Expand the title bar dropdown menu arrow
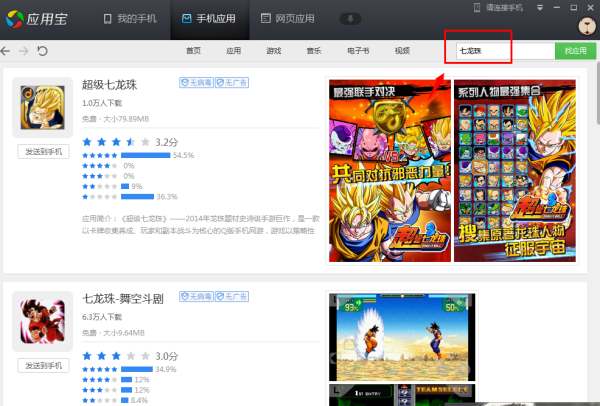Image resolution: width=600 pixels, height=406 pixels. (540, 8)
